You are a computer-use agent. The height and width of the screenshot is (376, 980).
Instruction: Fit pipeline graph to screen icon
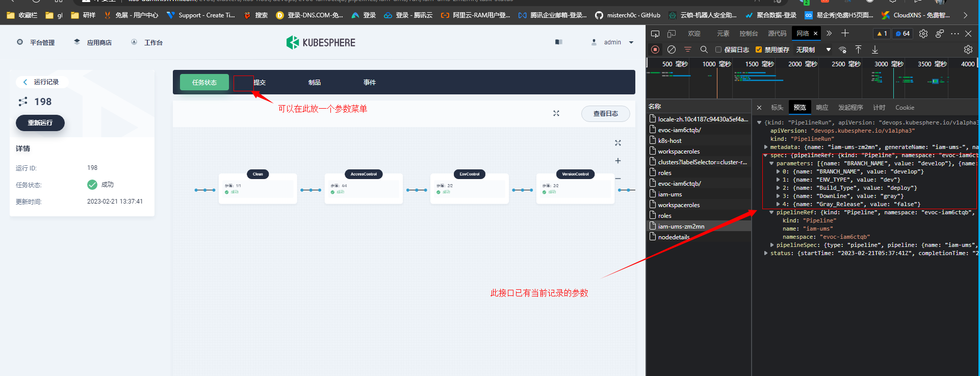coord(618,143)
